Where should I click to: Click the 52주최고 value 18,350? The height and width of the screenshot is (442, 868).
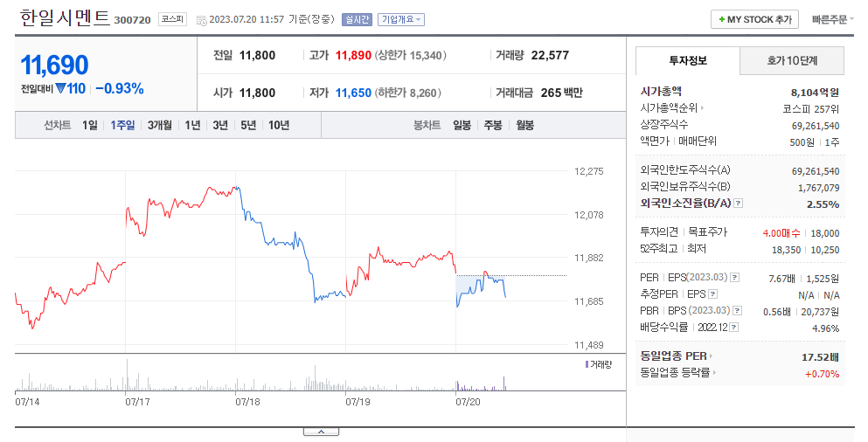786,250
